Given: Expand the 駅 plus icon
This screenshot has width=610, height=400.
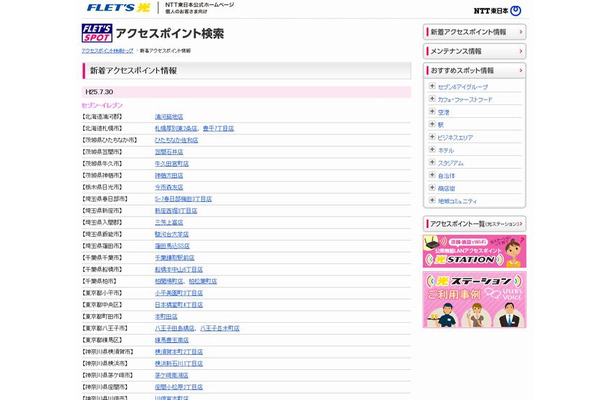Looking at the screenshot, I should click(432, 124).
